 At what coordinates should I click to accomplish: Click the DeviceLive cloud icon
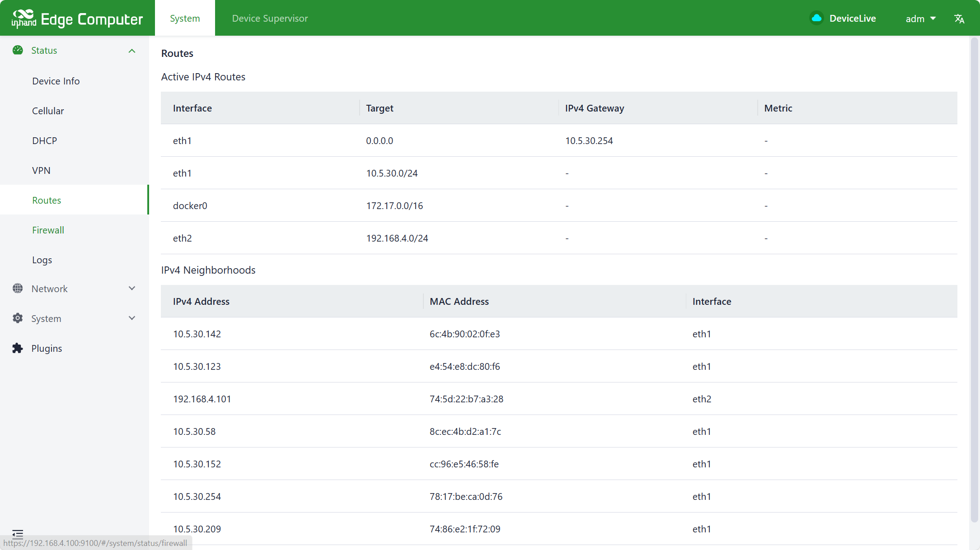coord(816,18)
